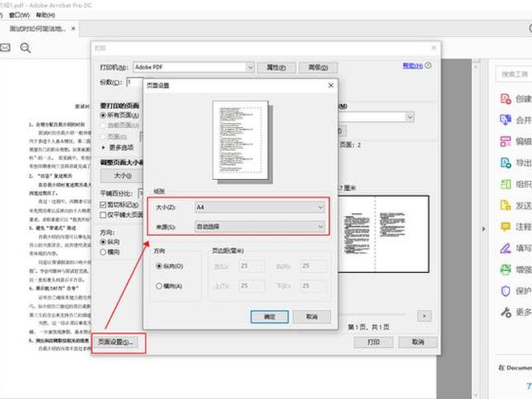Open the 保护 shield tool icon
This screenshot has width=532, height=399.
click(505, 291)
